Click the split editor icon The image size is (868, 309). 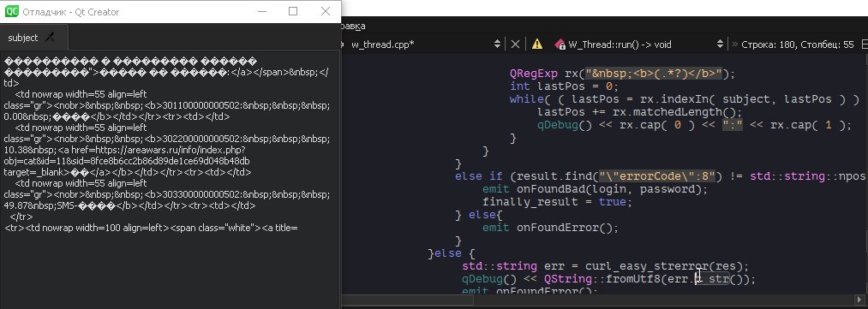pyautogui.click(x=864, y=45)
